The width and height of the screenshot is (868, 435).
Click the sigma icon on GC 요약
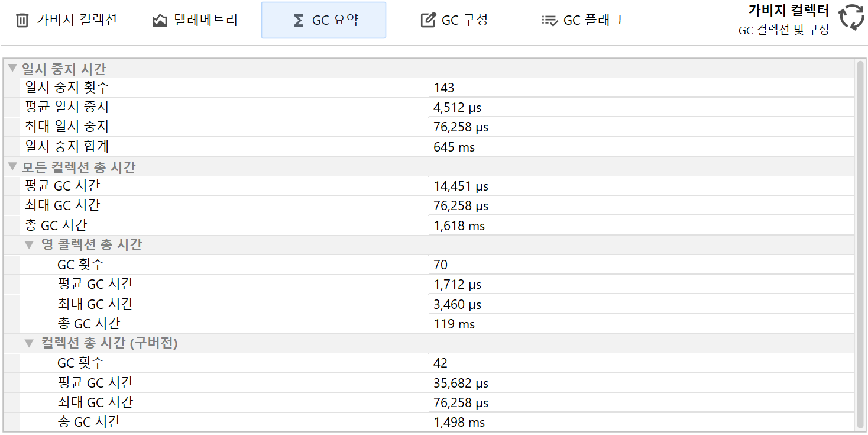pyautogui.click(x=299, y=21)
